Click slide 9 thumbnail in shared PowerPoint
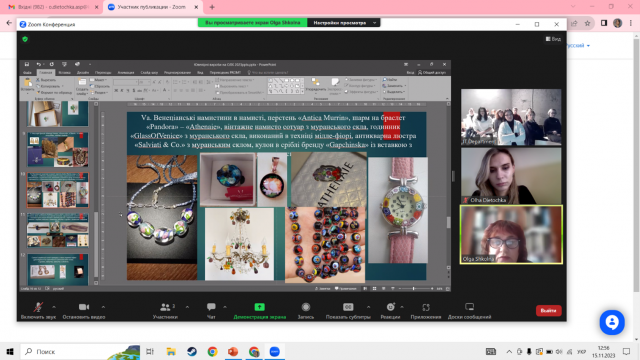640x360 pixels. point(58,149)
